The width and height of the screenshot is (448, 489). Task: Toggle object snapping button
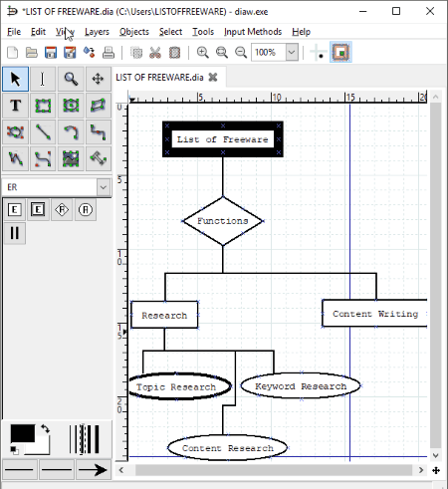coord(340,53)
